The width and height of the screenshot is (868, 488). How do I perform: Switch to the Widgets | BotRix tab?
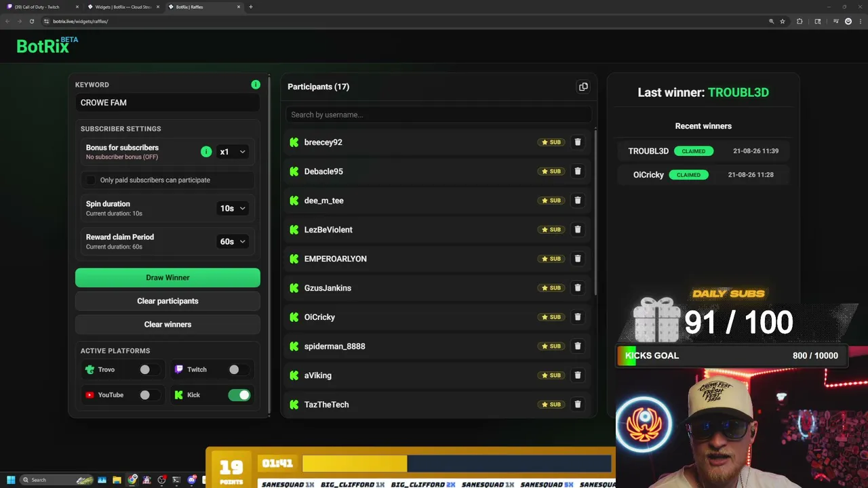point(123,7)
